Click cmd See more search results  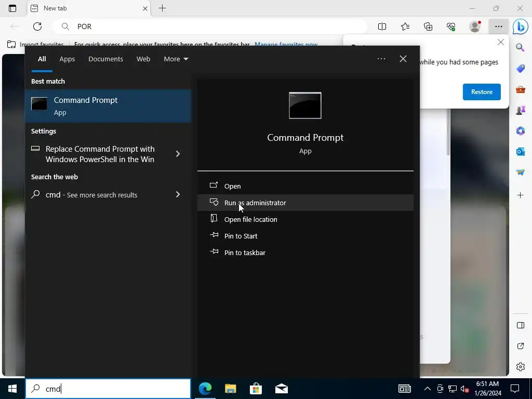tap(91, 195)
